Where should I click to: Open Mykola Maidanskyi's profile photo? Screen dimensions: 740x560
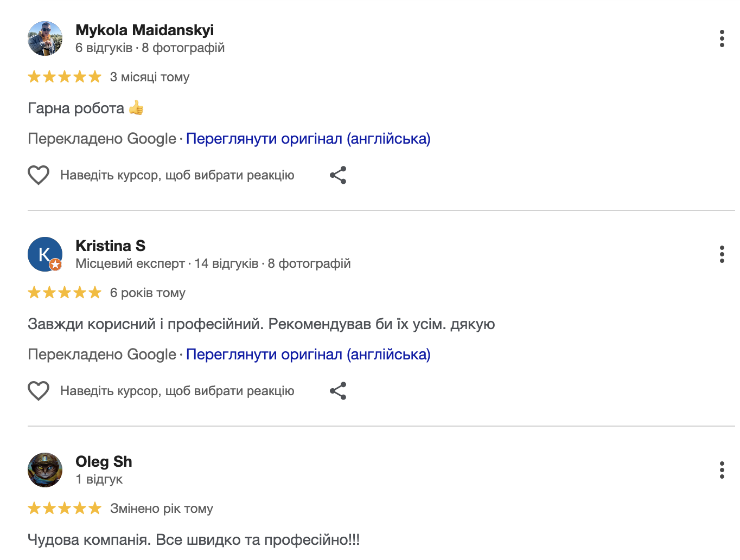45,38
